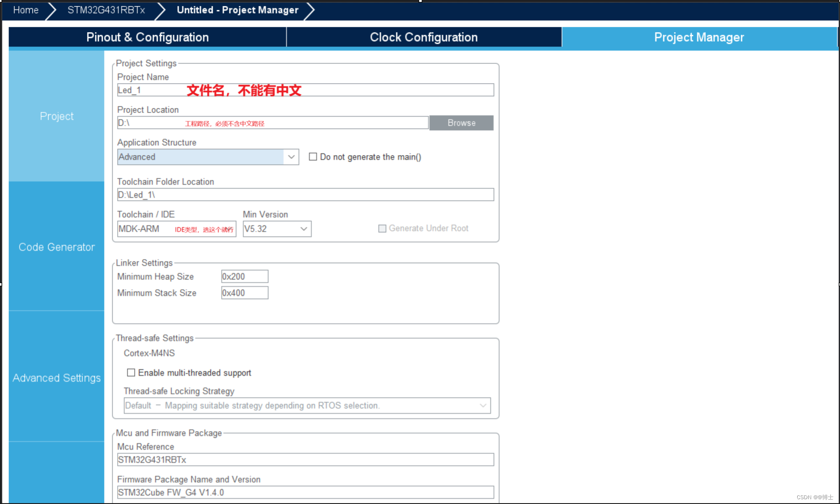Enable multi-threaded support checkbox
Image resolution: width=840 pixels, height=504 pixels.
(x=131, y=373)
